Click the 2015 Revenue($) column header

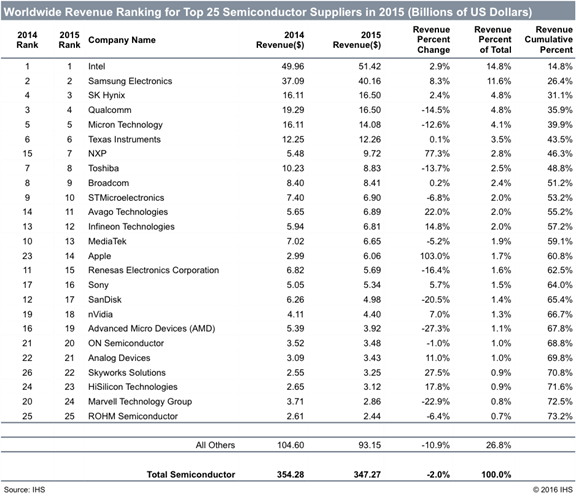(x=357, y=40)
